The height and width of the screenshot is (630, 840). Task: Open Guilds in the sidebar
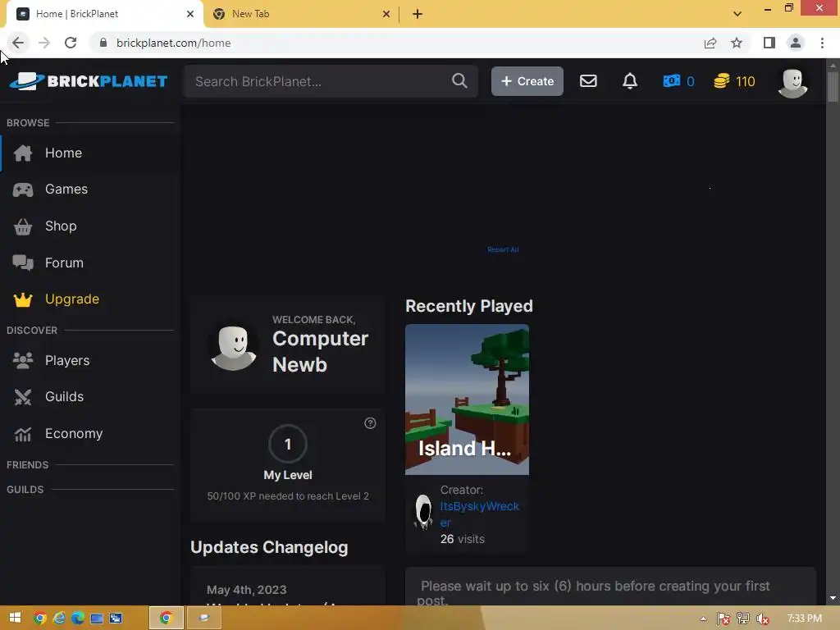coord(90,396)
